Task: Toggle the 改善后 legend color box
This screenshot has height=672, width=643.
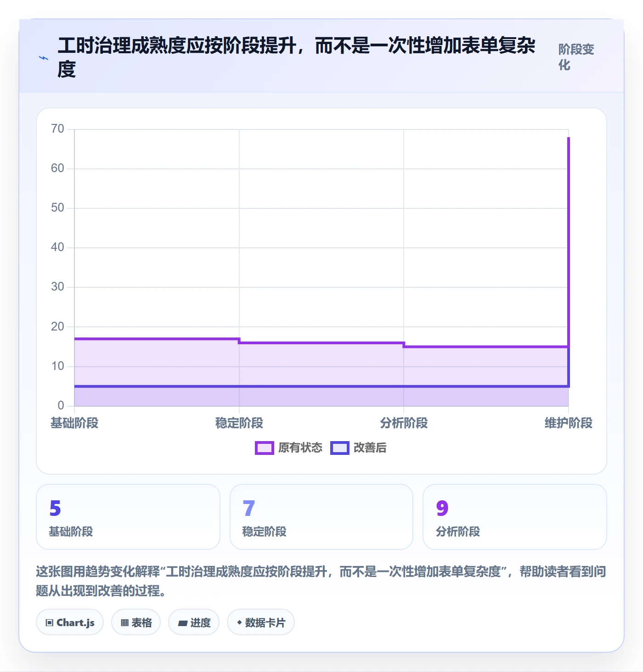Action: [340, 448]
